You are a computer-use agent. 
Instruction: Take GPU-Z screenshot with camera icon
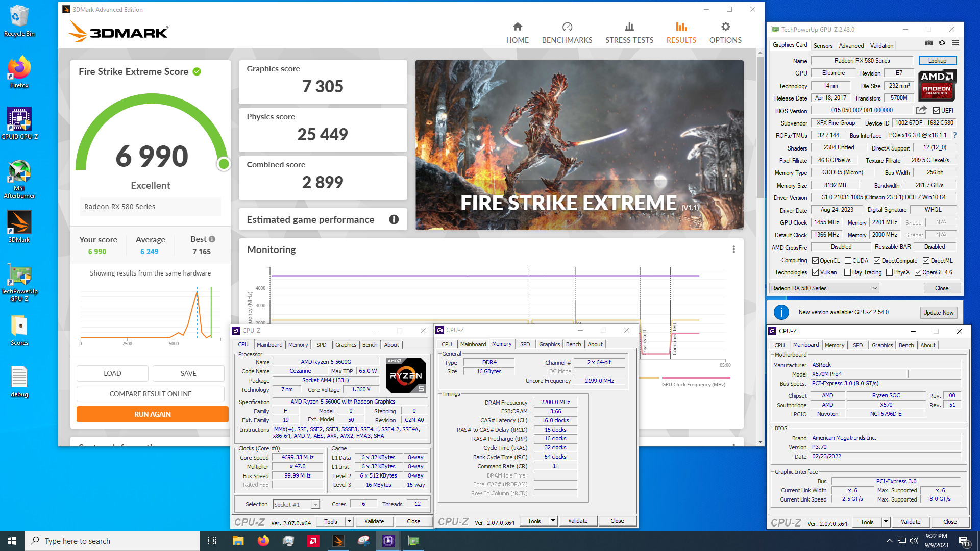point(928,43)
